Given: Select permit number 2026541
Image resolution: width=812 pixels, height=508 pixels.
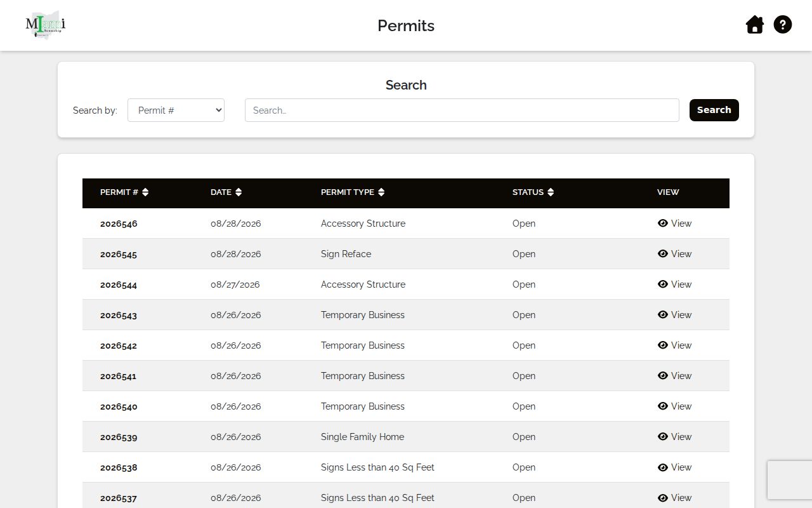Looking at the screenshot, I should click(119, 376).
